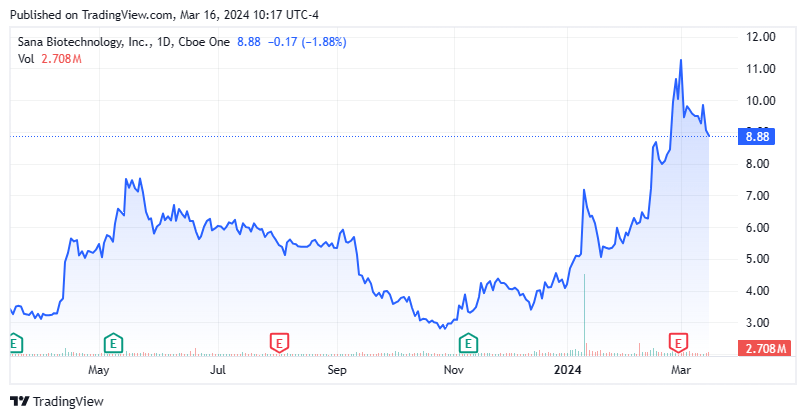
Task: Click the Nov label on time axis
Action: click(454, 370)
